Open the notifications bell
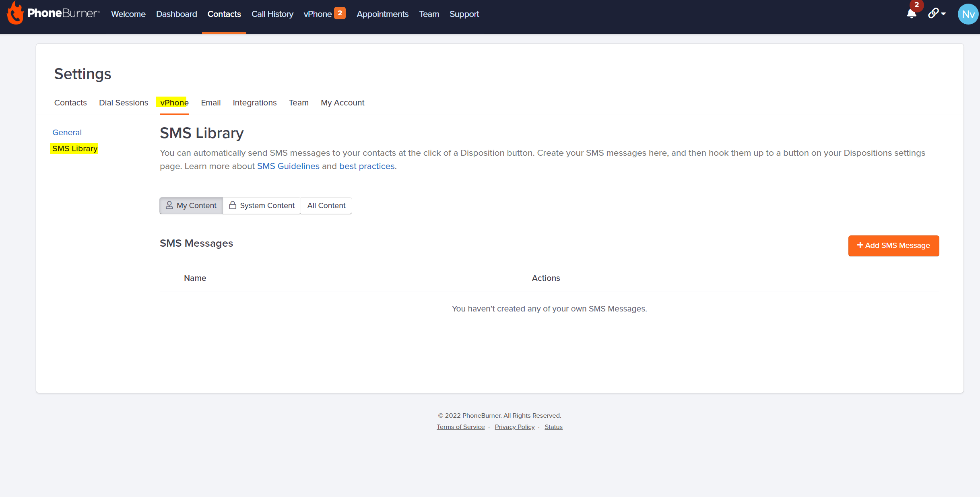Screen dimensions: 980x497 (912, 14)
